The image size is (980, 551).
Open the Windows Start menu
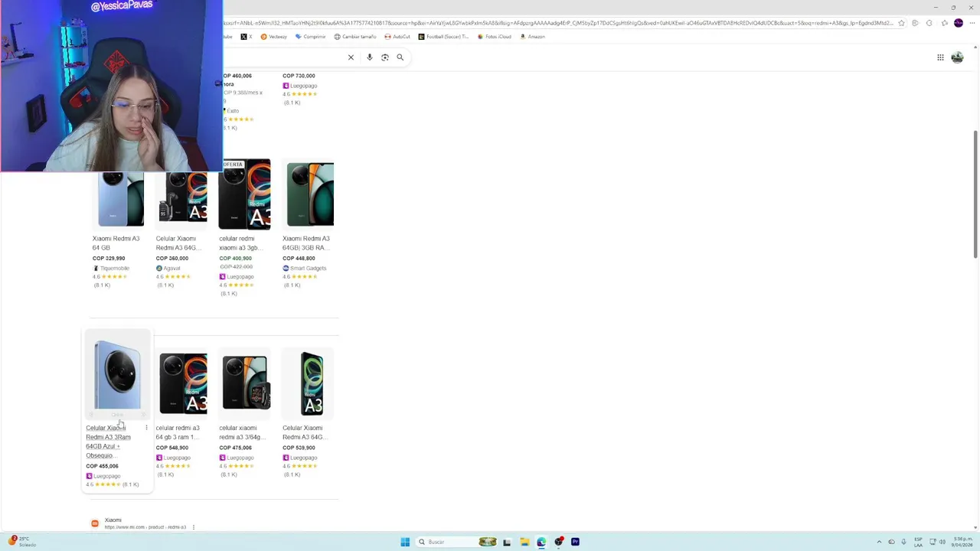(404, 542)
